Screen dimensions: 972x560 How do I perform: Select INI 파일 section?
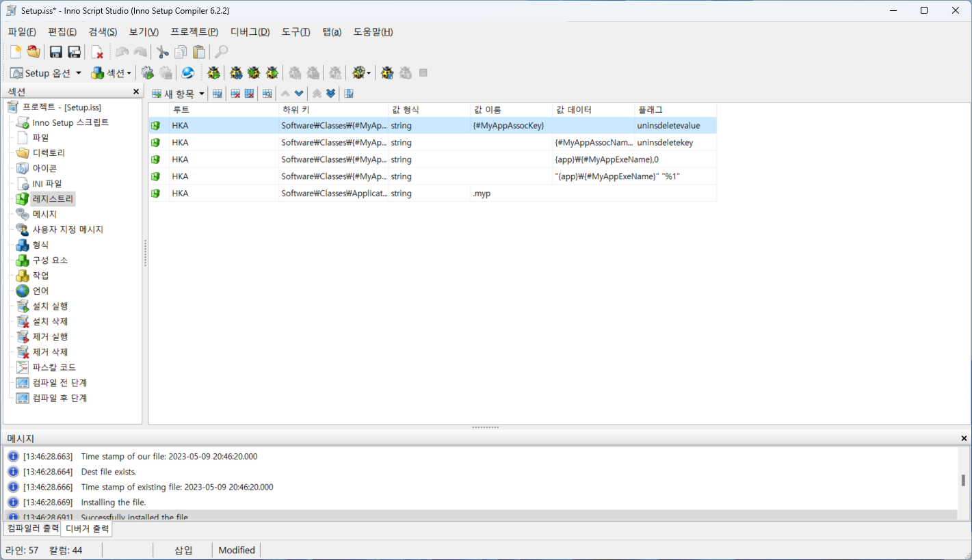coord(47,183)
